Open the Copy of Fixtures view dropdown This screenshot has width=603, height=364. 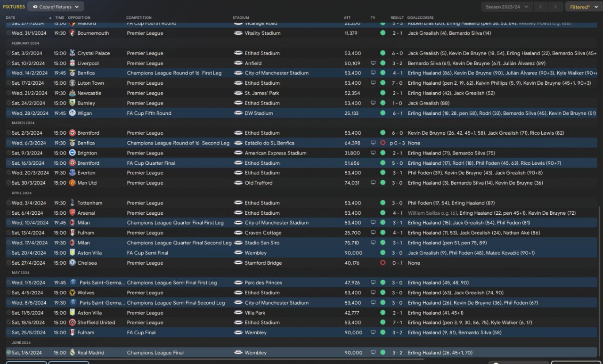pos(56,7)
